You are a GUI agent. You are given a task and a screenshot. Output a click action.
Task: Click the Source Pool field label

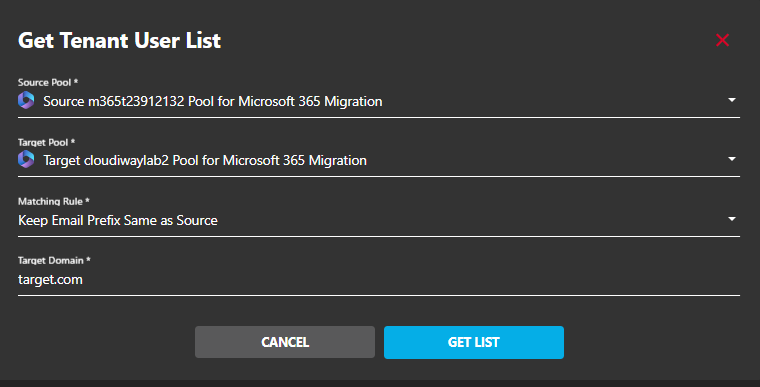tap(48, 82)
